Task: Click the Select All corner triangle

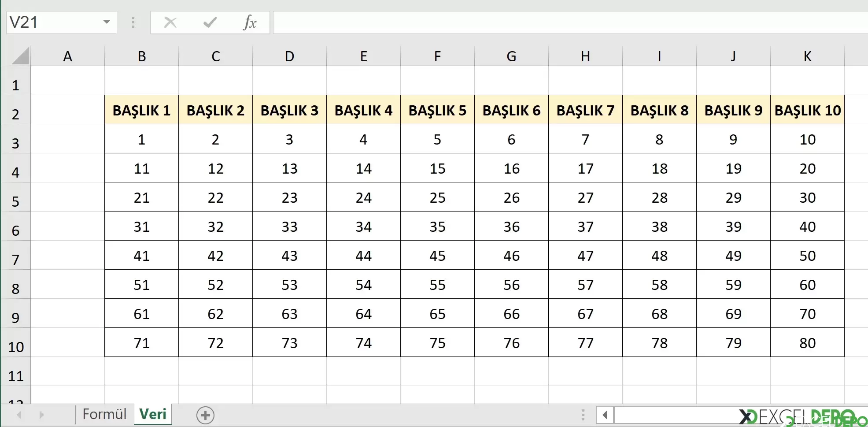Action: 21,56
